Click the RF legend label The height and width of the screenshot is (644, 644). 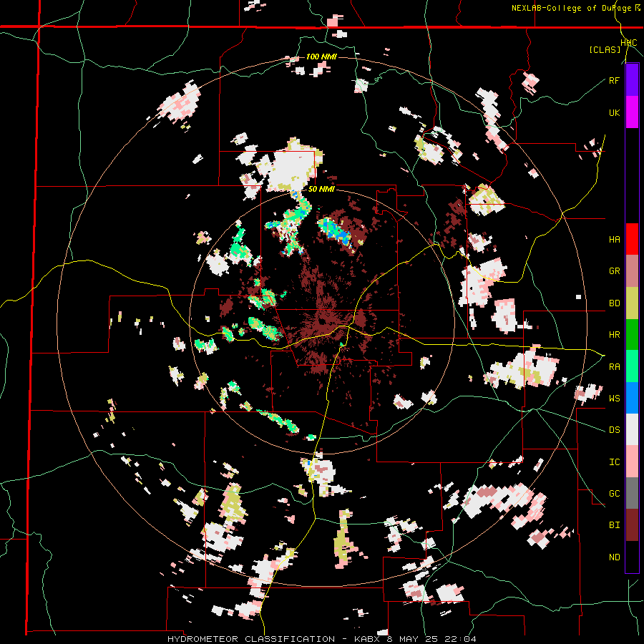pos(614,80)
